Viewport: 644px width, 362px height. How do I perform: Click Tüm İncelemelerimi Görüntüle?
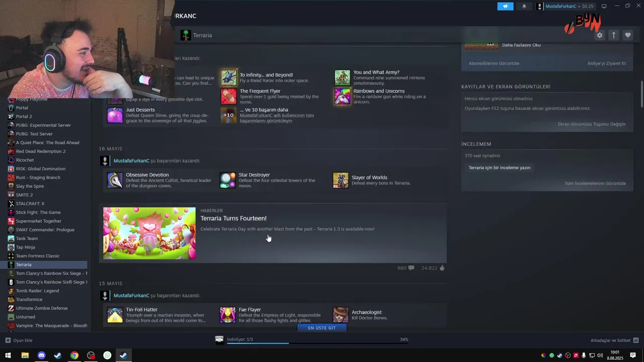coord(595,184)
